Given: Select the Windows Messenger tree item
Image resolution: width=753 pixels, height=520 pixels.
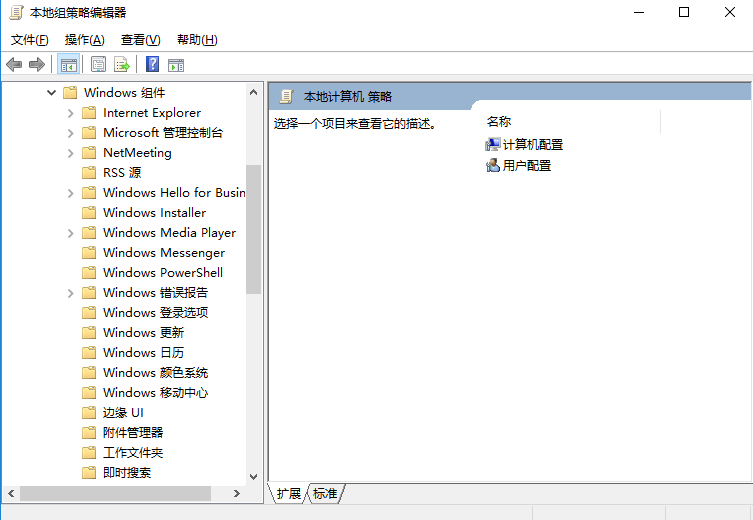Looking at the screenshot, I should click(x=164, y=253).
